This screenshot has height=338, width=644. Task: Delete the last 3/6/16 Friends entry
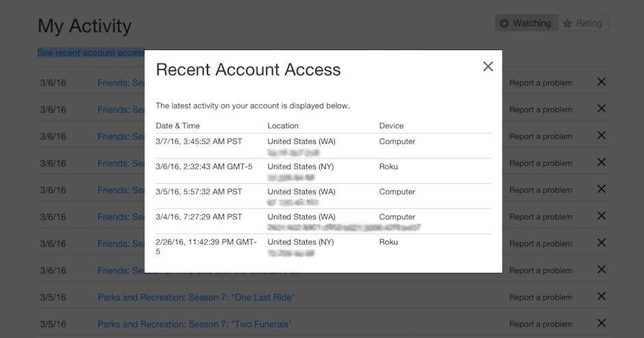click(602, 269)
